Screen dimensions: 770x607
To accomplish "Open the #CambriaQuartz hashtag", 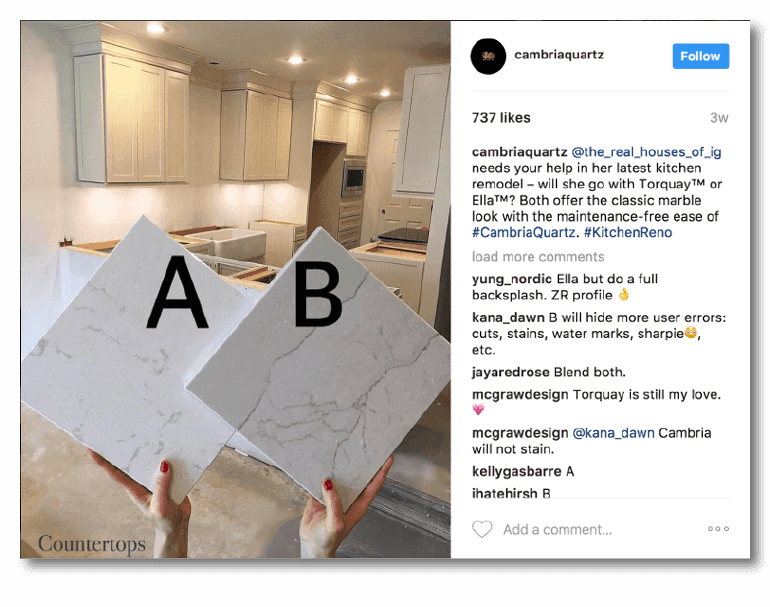I will [x=523, y=232].
